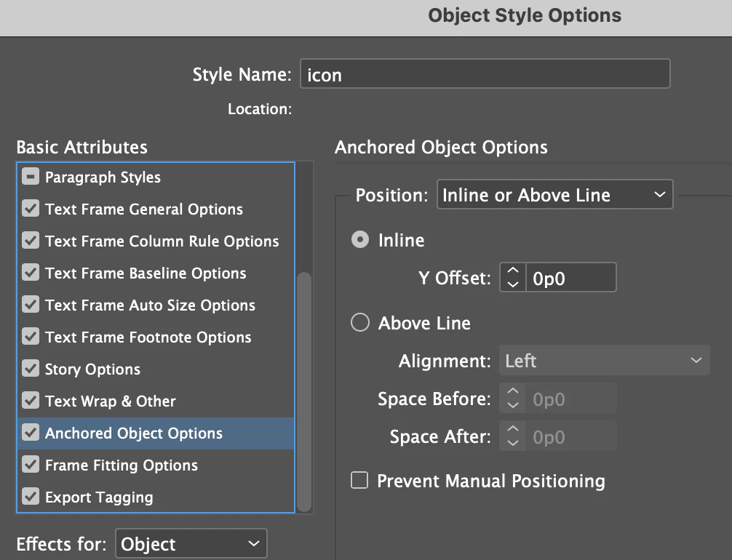Toggle the Text Frame Baseline Options checkbox
This screenshot has width=732, height=560.
[31, 273]
